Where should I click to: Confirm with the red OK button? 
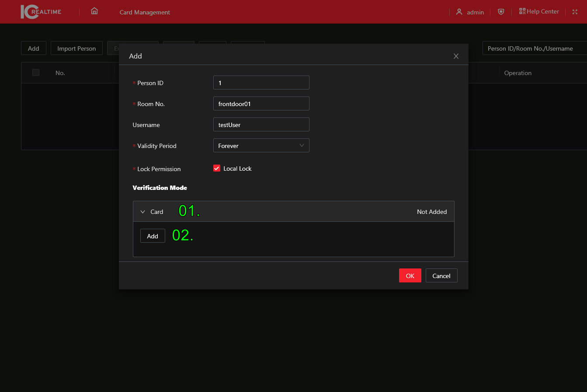[x=410, y=275]
